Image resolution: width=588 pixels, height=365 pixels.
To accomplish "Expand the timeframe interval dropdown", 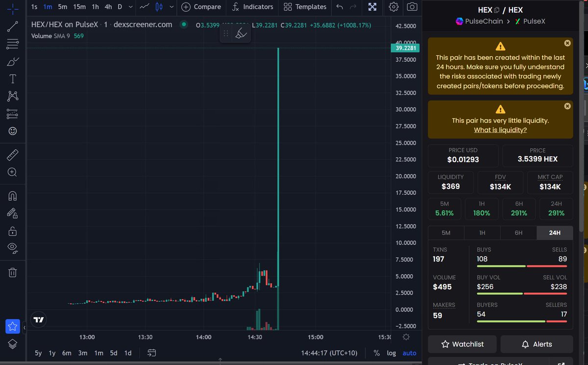I will click(130, 7).
